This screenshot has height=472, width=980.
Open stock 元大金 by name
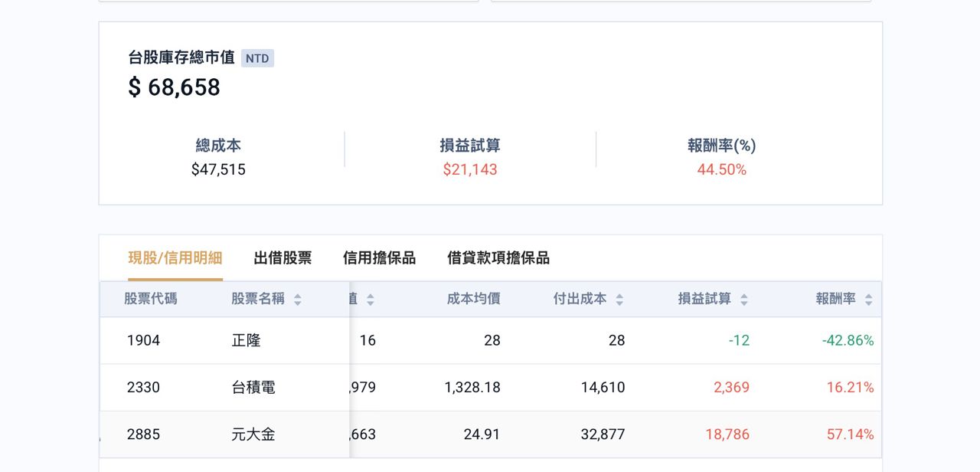(253, 434)
